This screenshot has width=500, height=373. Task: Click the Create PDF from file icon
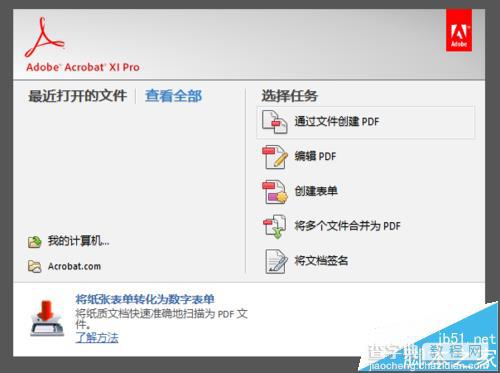(274, 122)
